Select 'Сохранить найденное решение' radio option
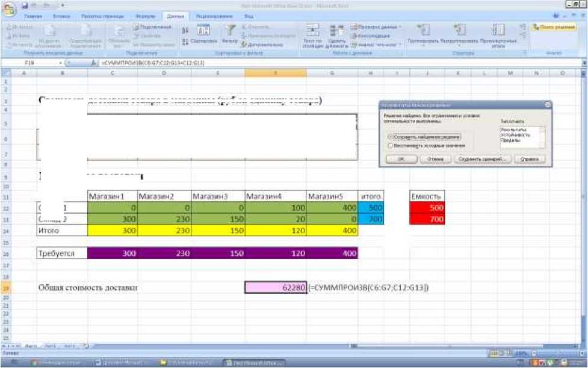The image size is (588, 368). coord(391,137)
